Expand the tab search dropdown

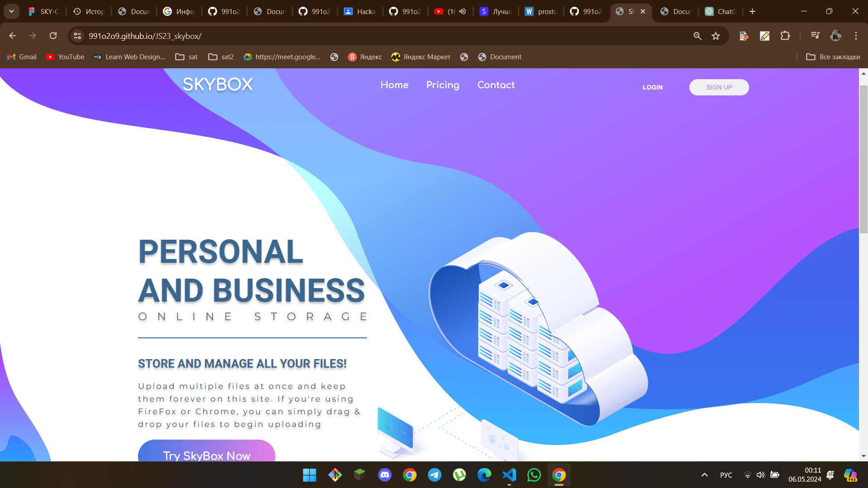[11, 11]
